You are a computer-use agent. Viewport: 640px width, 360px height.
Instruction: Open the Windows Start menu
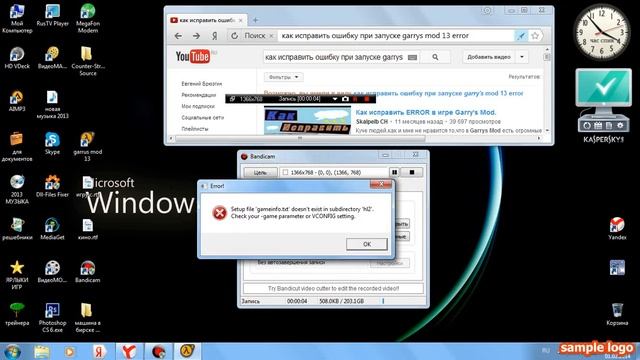coord(12,351)
